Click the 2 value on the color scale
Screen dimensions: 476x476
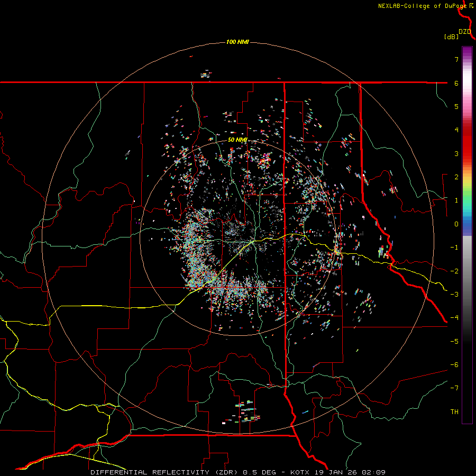tap(456, 177)
